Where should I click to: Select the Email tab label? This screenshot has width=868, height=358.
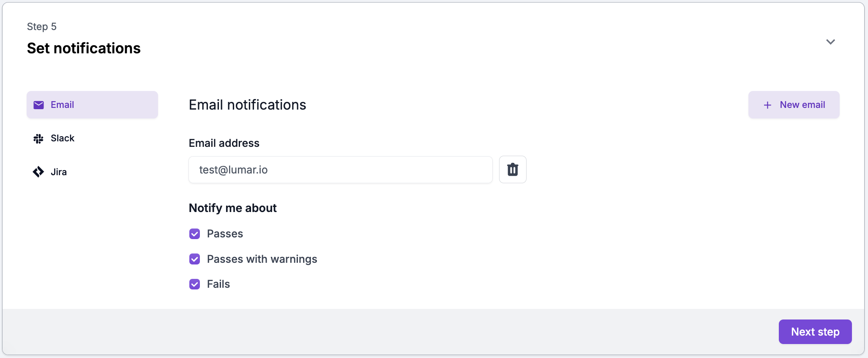point(62,105)
